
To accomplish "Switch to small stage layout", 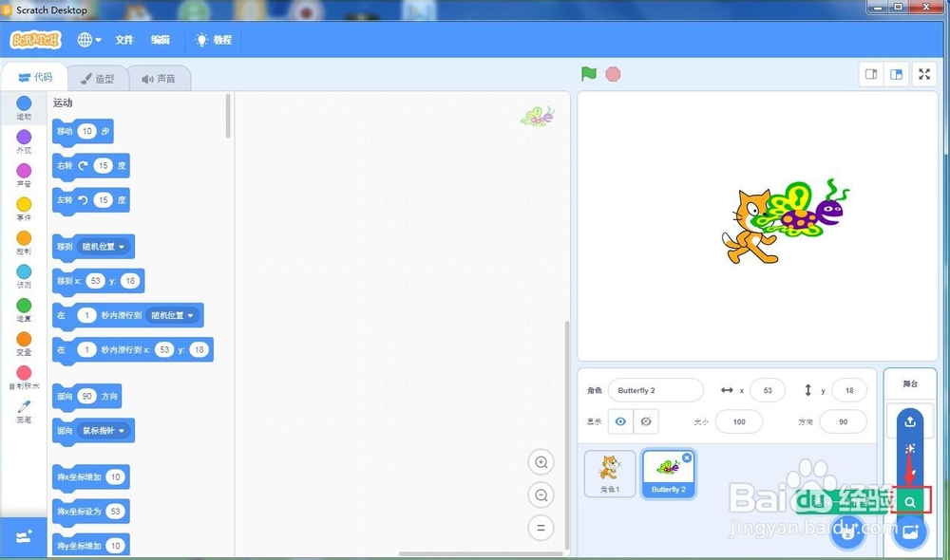I will click(871, 74).
